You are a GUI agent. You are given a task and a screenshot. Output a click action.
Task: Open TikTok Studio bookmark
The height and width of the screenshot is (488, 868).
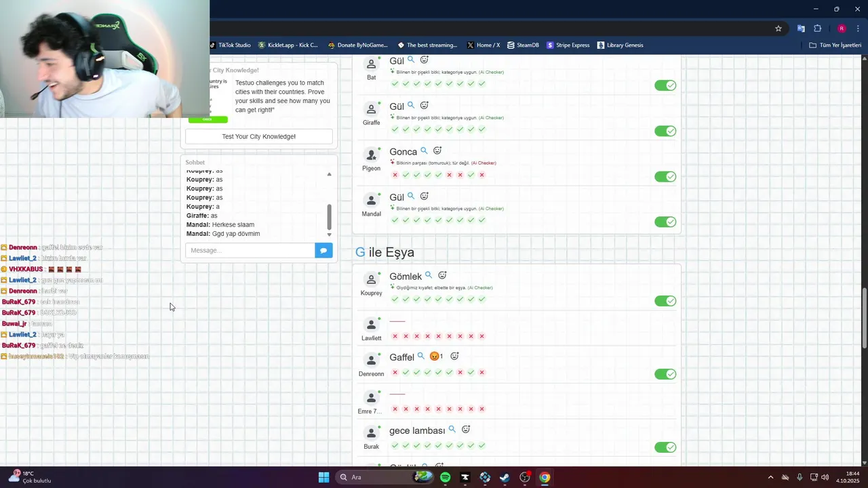click(x=230, y=45)
